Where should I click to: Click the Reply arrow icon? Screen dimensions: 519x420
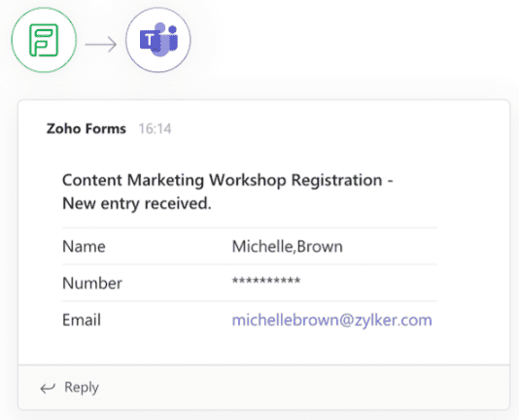pyautogui.click(x=48, y=388)
